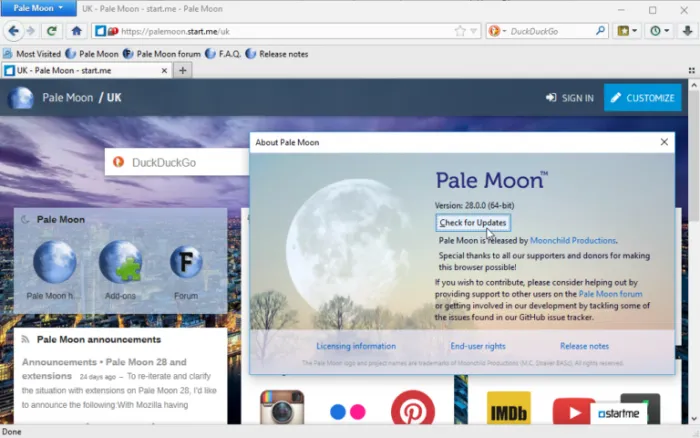Image resolution: width=700 pixels, height=438 pixels.
Task: Click the tab groups grid icon
Action: coord(692,71)
